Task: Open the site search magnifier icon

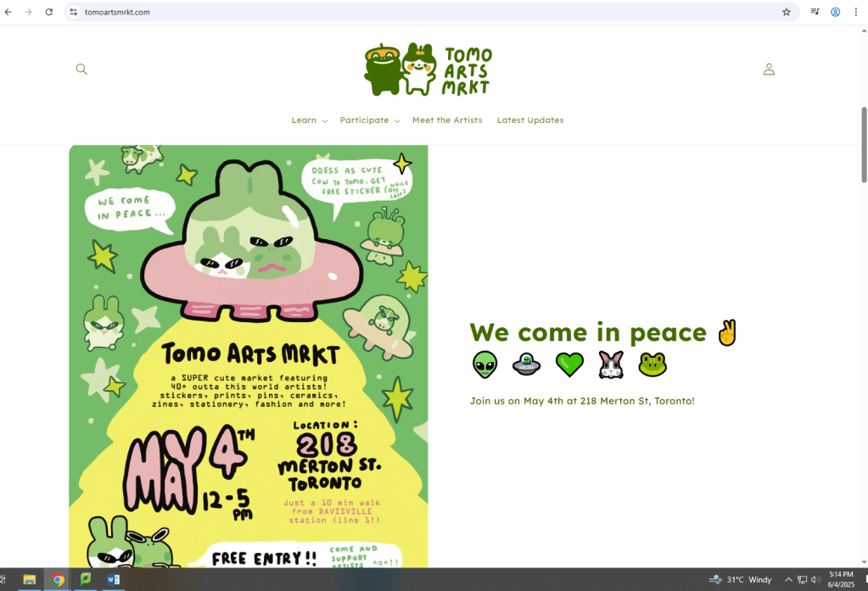Action: pos(81,70)
